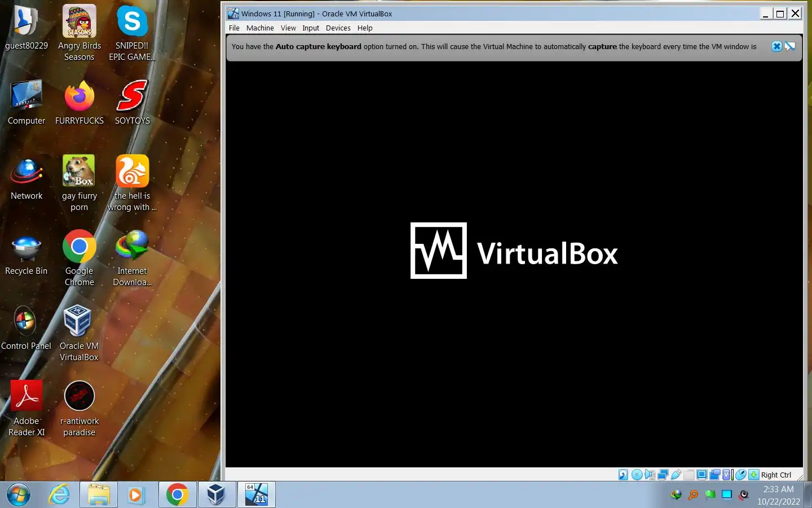Viewport: 812px width, 508px height.
Task: Open the Windows Start menu orb
Action: [x=19, y=495]
